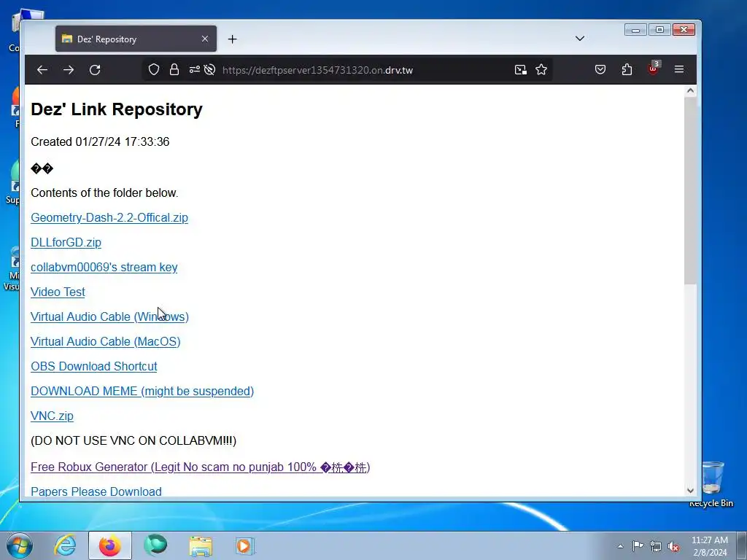The height and width of the screenshot is (560, 747).
Task: Open the site permissions icon in address bar
Action: click(194, 69)
